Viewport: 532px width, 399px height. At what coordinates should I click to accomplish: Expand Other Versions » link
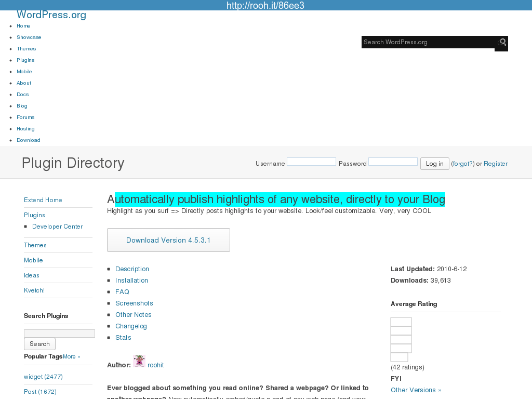pos(416,390)
